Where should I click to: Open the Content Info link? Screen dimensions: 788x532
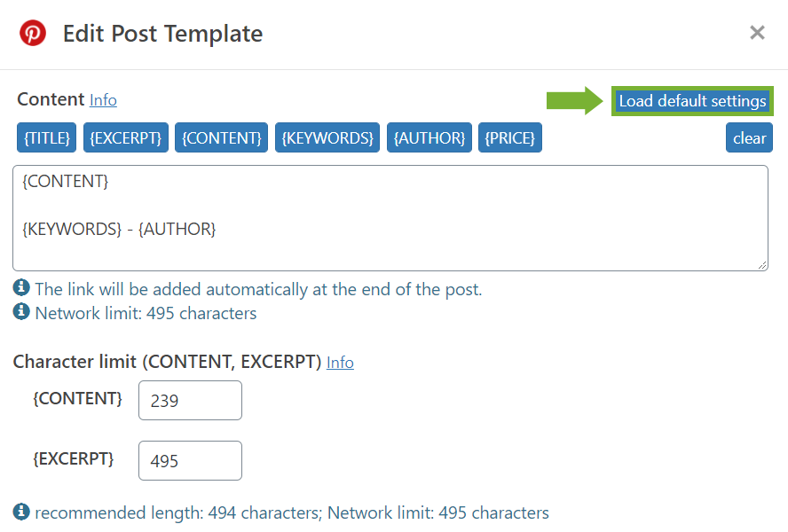click(x=103, y=100)
